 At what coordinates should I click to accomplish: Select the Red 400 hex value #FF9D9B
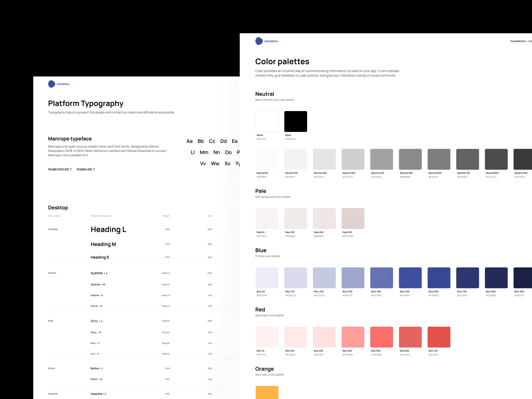tap(347, 354)
